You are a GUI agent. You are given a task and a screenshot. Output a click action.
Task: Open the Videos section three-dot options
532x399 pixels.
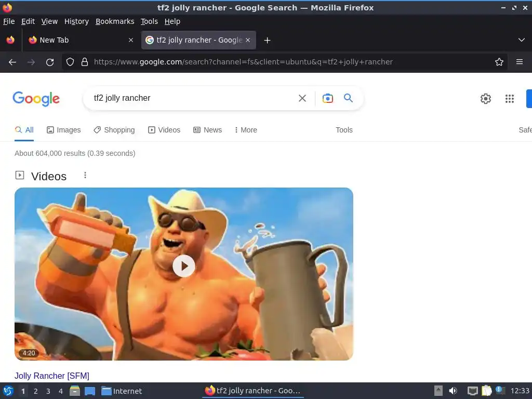(85, 175)
